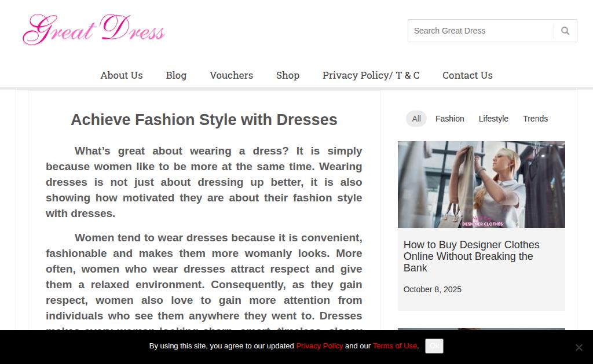
Task: Open the Vouchers page
Action: click(x=232, y=75)
